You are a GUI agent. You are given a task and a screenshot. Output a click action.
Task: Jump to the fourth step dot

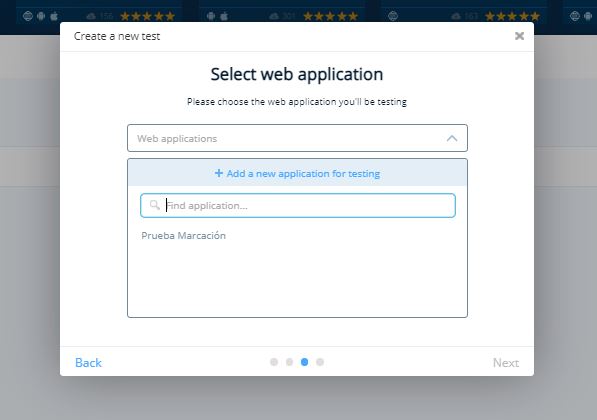tap(320, 362)
